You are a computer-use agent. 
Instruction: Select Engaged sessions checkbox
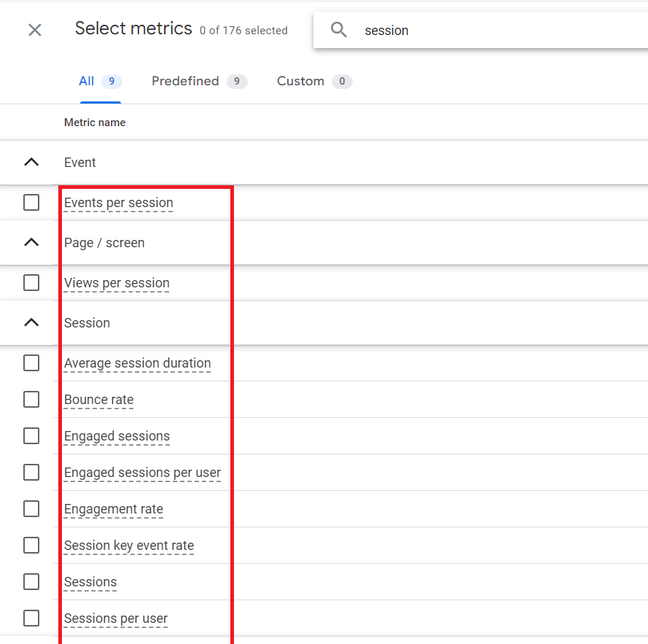tap(31, 436)
